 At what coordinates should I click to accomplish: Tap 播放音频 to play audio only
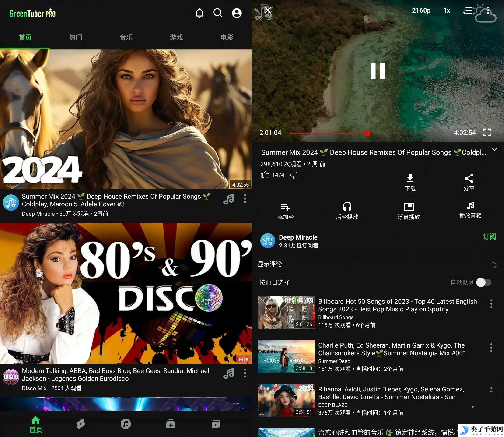click(x=470, y=211)
